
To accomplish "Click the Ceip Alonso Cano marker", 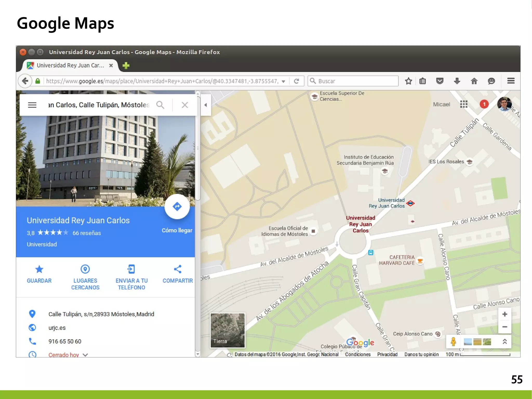I will click(x=438, y=334).
